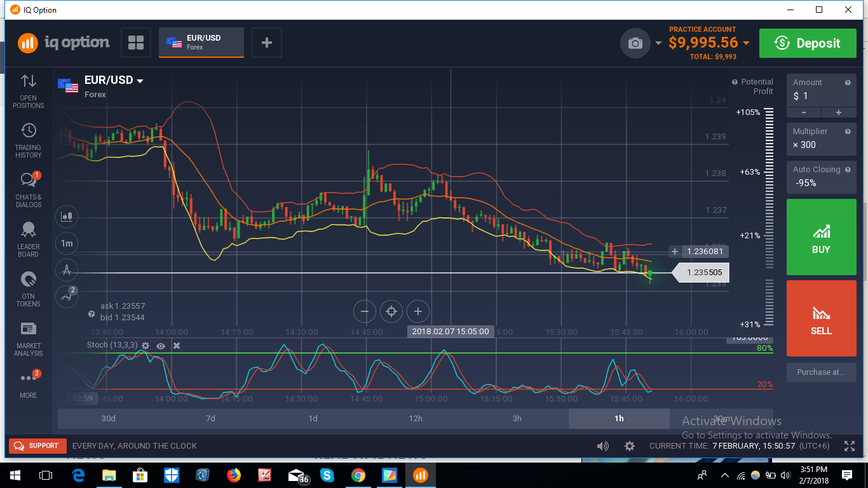Screen dimensions: 868x488
Task: Click the Potential Profit help icon
Action: pyautogui.click(x=735, y=82)
